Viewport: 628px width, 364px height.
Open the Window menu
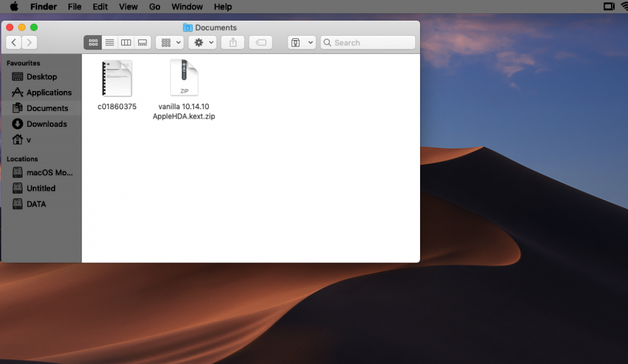(187, 7)
